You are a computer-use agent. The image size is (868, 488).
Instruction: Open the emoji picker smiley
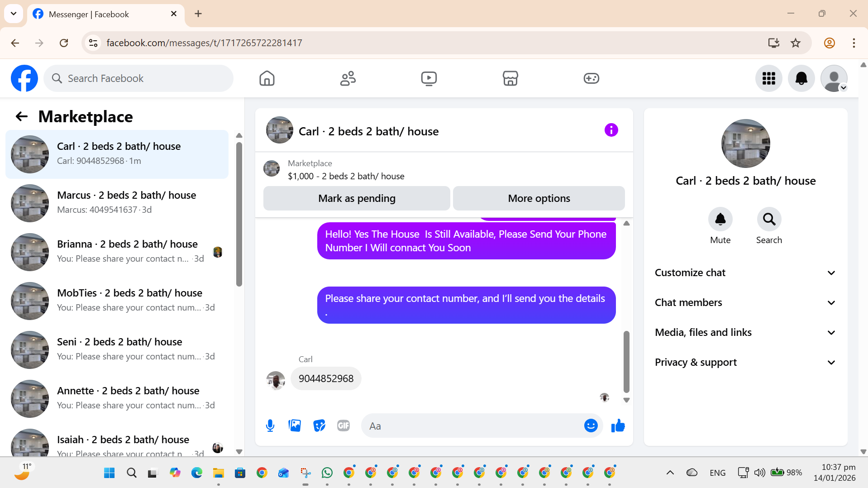tap(591, 426)
